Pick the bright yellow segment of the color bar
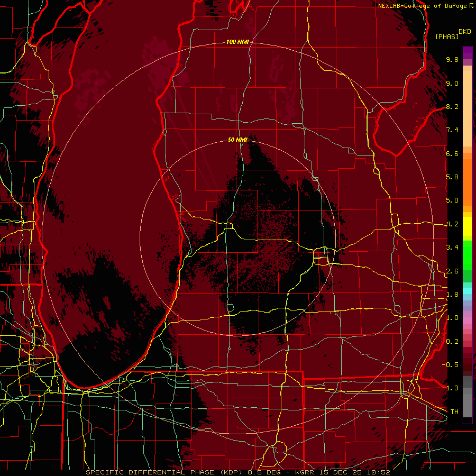Screen dimensions: 476x476 pyautogui.click(x=467, y=226)
